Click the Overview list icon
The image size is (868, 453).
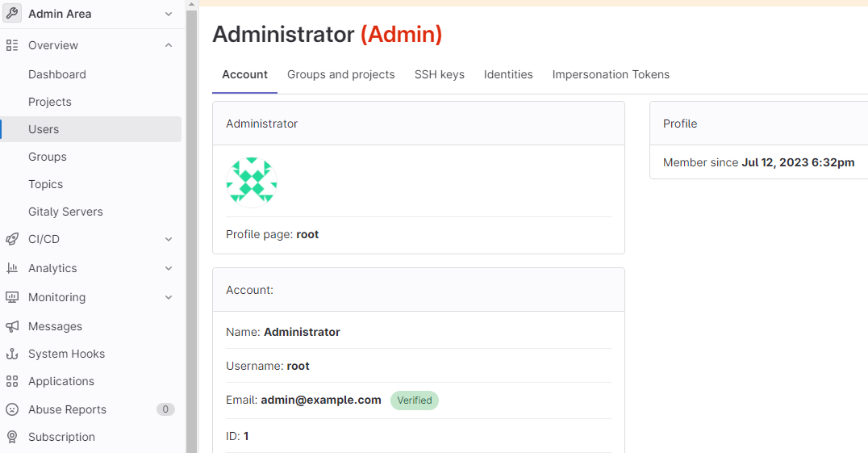[12, 45]
